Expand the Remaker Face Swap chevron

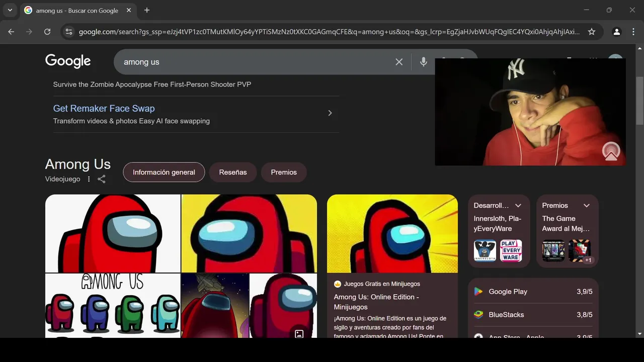pyautogui.click(x=330, y=113)
